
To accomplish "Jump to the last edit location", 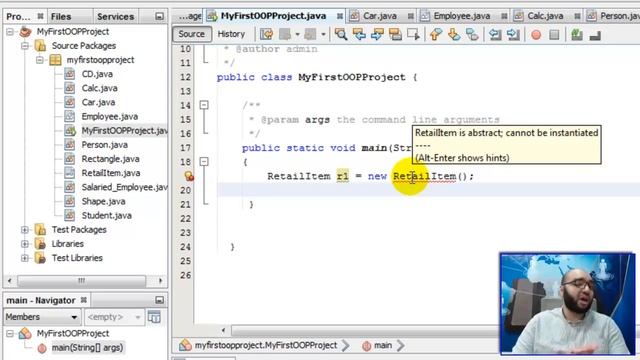I will click(x=267, y=34).
